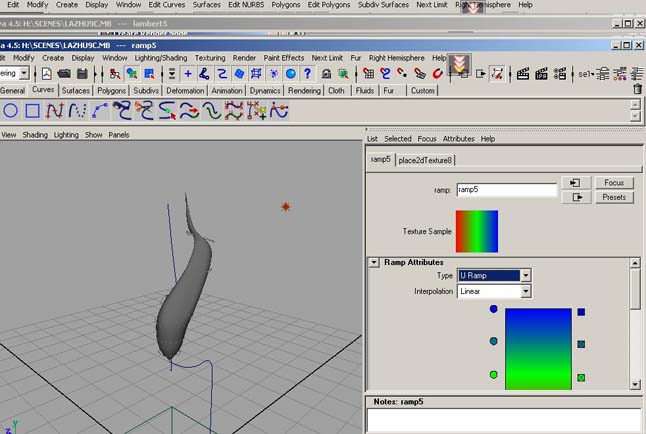Switch to the Rendering shelf tab
Viewport: 646px width, 434px height.
click(x=304, y=90)
